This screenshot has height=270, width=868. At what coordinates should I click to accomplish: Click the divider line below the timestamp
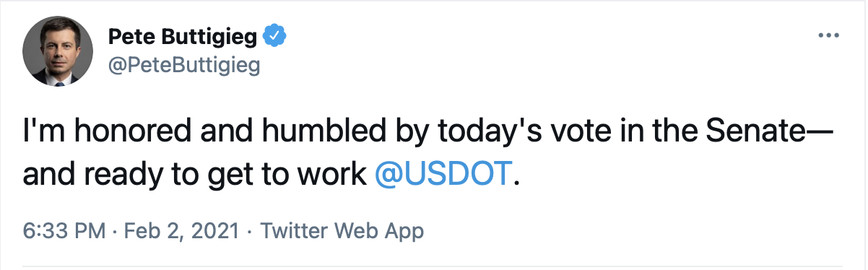click(434, 266)
